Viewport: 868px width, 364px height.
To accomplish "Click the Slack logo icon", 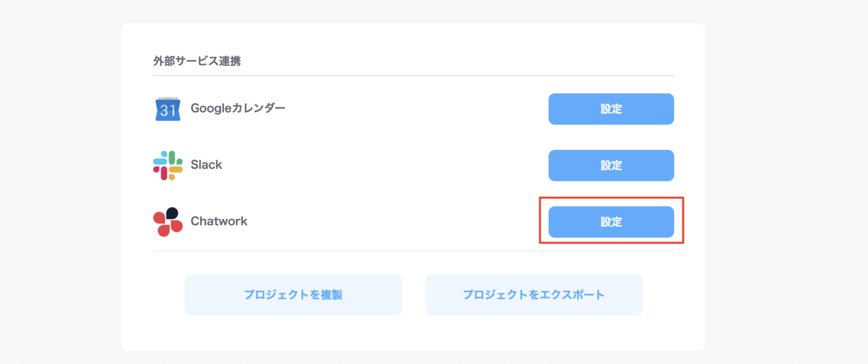I will [x=167, y=165].
